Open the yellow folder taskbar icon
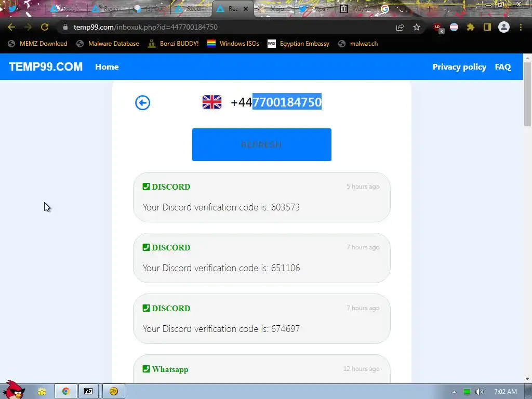532x399 pixels. click(42, 392)
